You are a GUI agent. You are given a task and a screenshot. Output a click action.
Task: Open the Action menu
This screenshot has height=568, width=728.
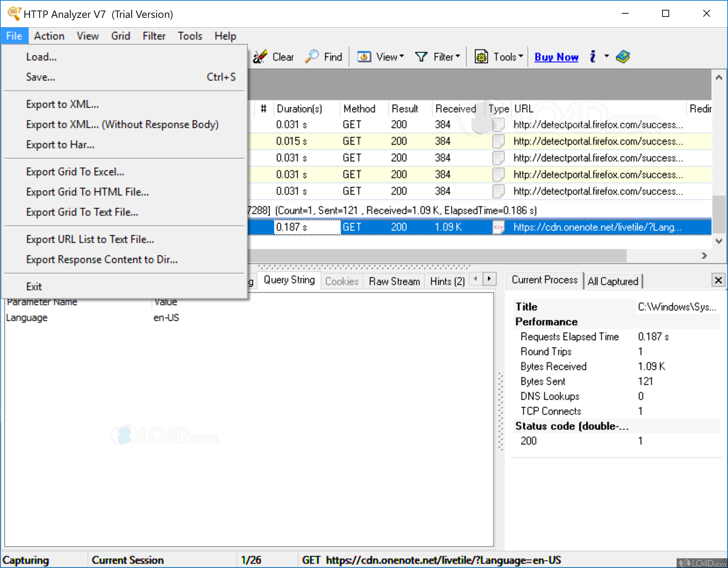(x=49, y=35)
